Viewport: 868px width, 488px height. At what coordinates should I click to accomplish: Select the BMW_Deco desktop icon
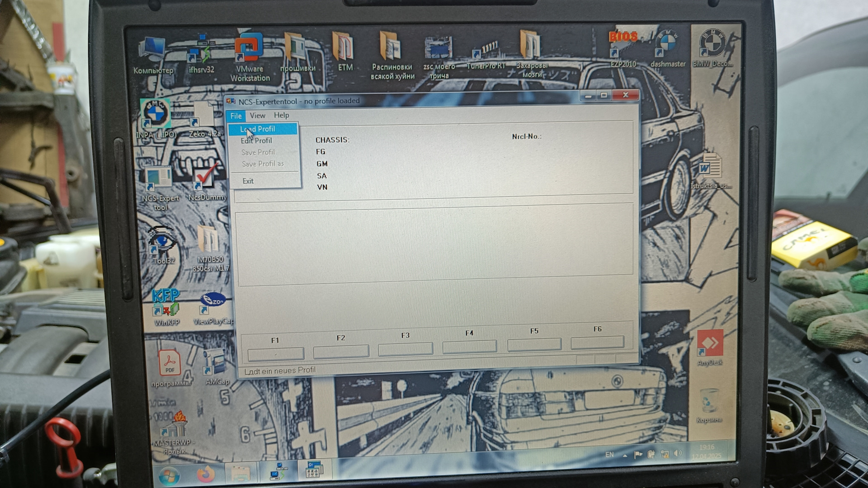click(712, 47)
